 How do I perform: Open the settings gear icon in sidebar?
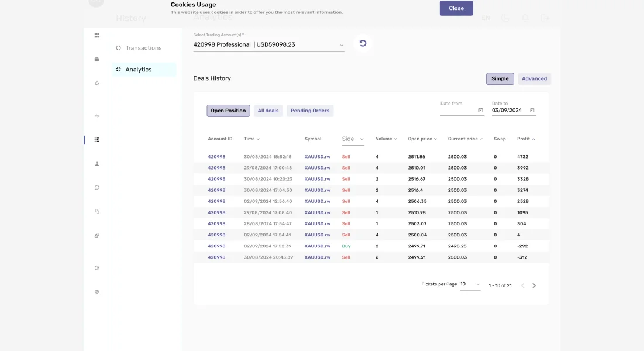97,291
